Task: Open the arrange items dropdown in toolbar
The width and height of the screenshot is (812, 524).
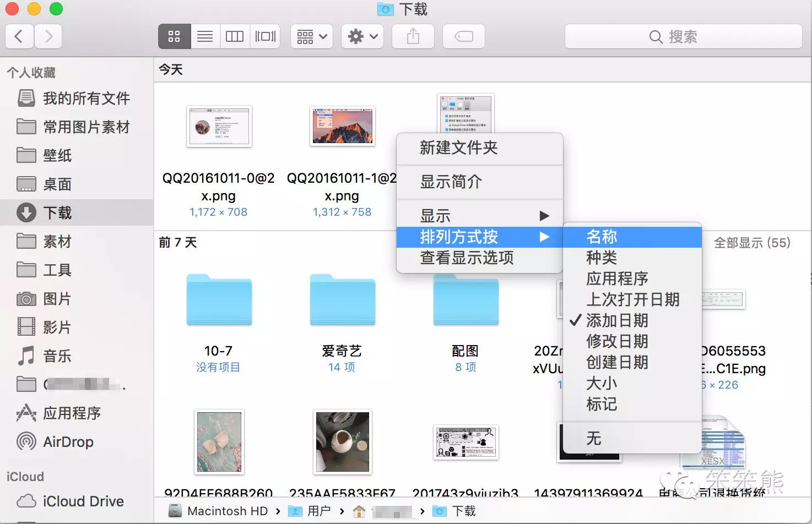Action: [x=312, y=37]
